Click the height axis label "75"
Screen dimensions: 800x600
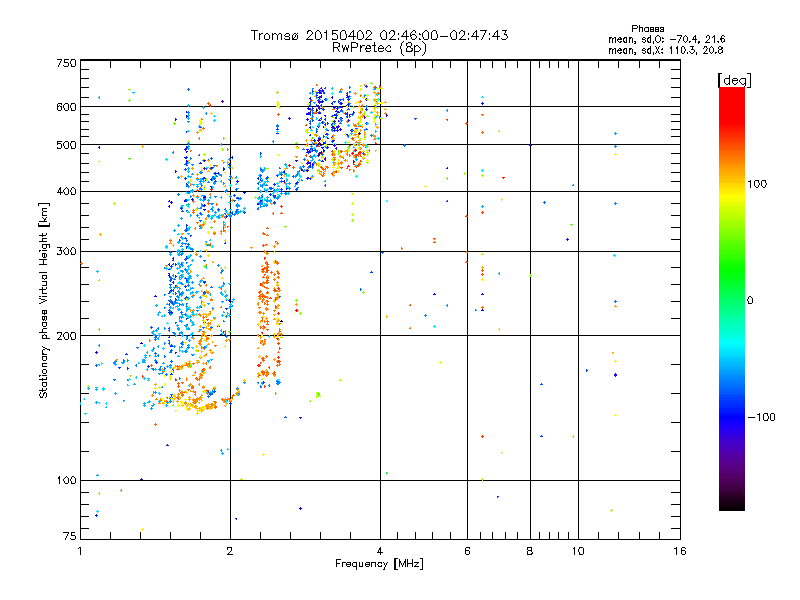(70, 536)
